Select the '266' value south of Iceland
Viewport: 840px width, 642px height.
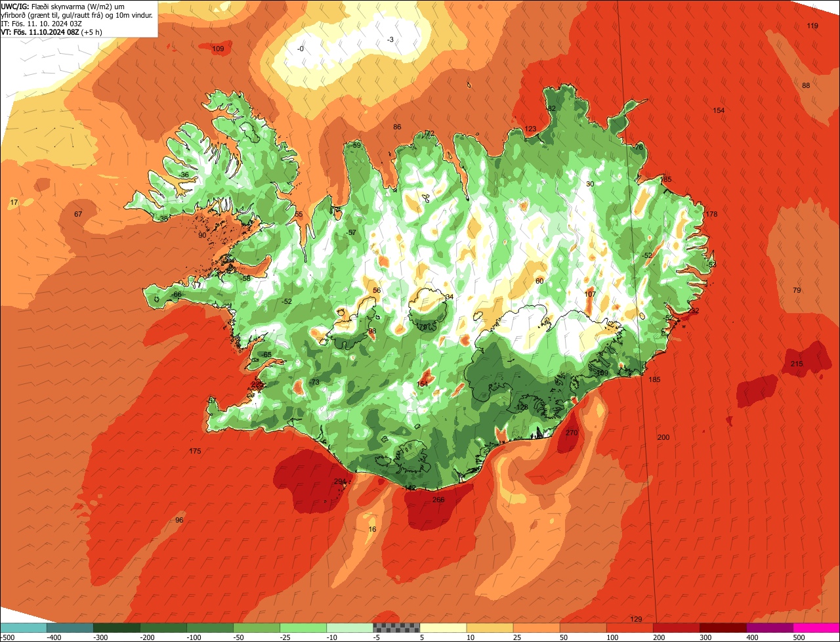[438, 500]
